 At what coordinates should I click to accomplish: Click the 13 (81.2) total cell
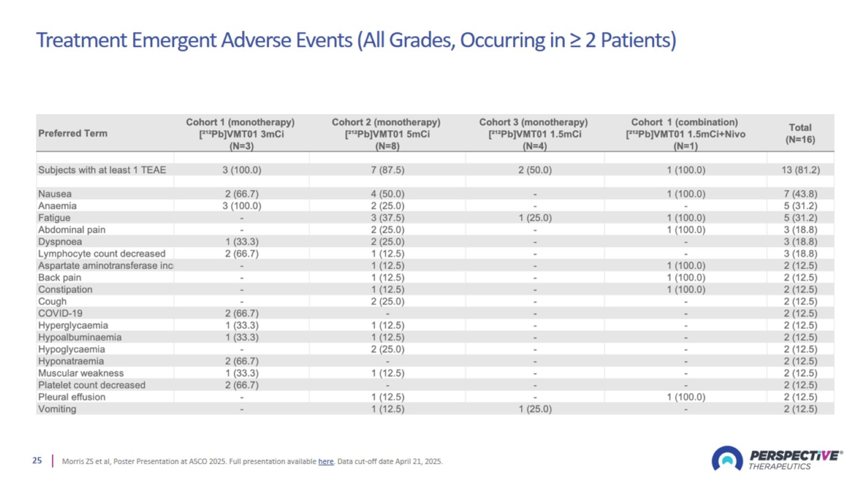tap(800, 170)
